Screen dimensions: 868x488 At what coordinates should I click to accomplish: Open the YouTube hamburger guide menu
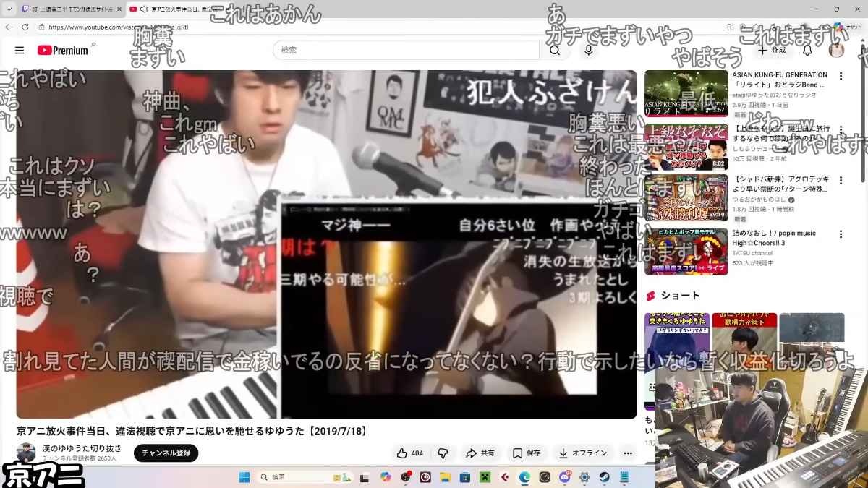[20, 50]
